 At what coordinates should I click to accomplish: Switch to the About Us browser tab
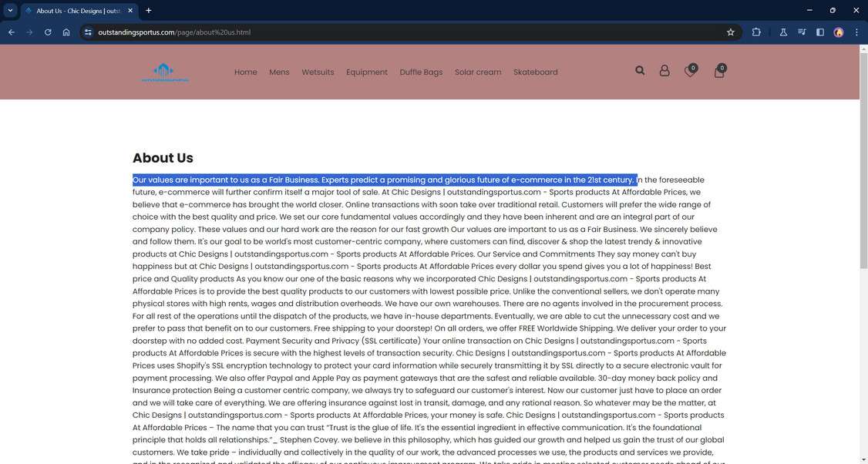click(78, 11)
